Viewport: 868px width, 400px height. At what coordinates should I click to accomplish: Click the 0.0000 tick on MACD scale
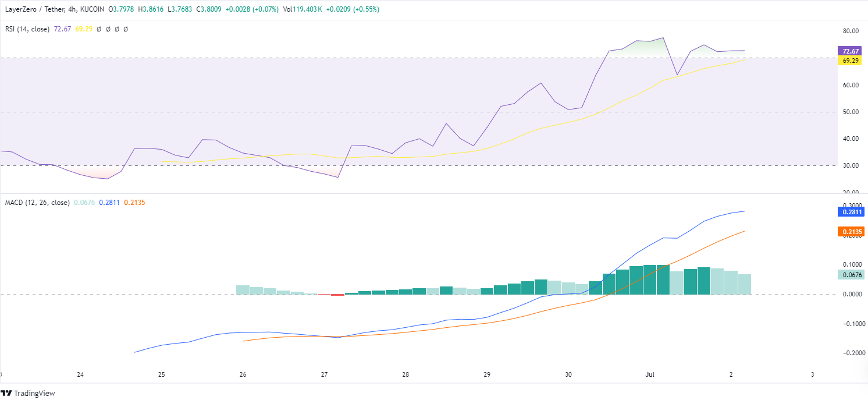851,294
